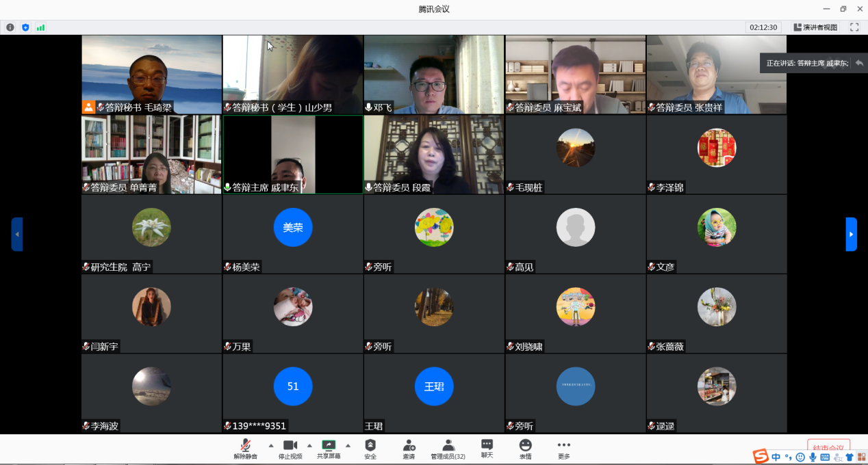868x465 pixels.
Task: Open the 安全 security options
Action: click(370, 448)
